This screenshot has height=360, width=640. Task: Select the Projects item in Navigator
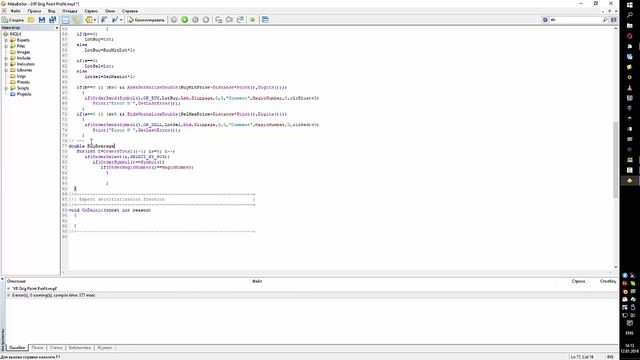(24, 94)
